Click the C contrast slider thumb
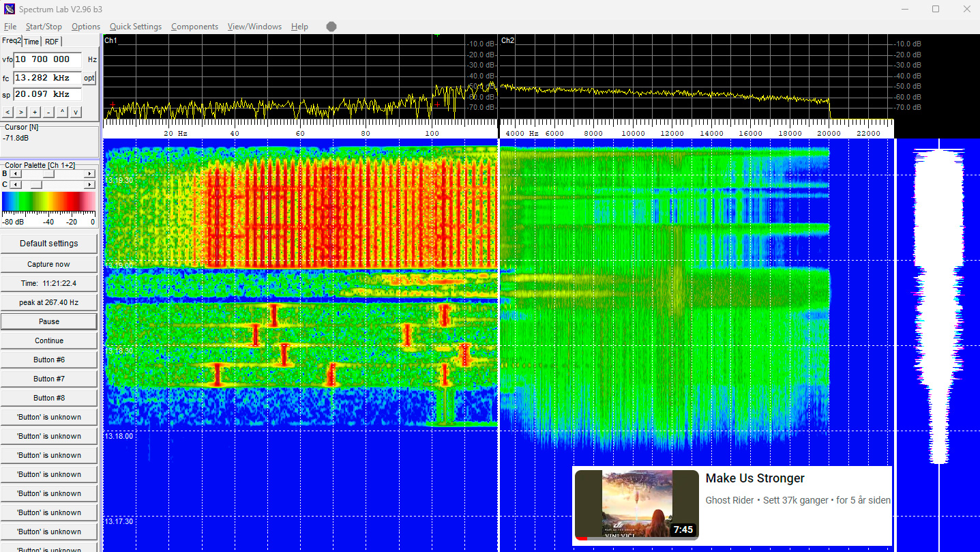 37,184
